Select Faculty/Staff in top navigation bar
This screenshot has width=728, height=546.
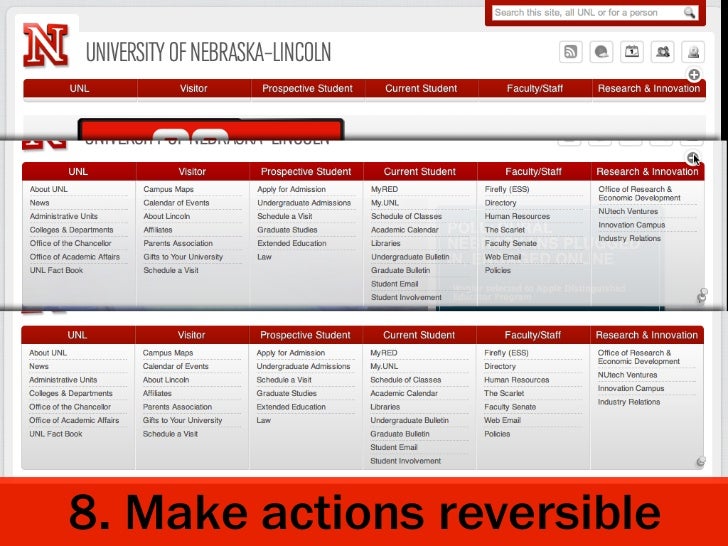click(x=535, y=88)
